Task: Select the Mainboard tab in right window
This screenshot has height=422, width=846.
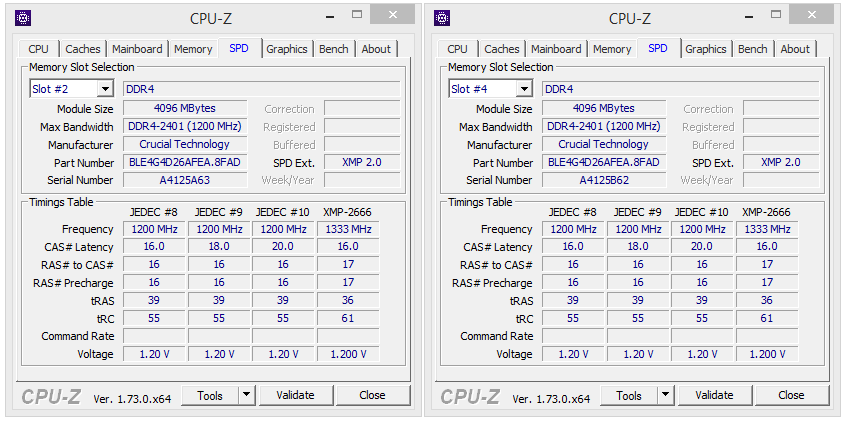Action: click(556, 49)
